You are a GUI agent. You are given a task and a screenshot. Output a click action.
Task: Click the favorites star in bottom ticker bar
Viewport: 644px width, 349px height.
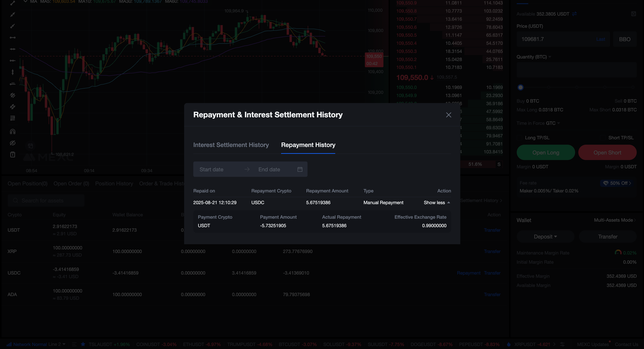tap(83, 344)
